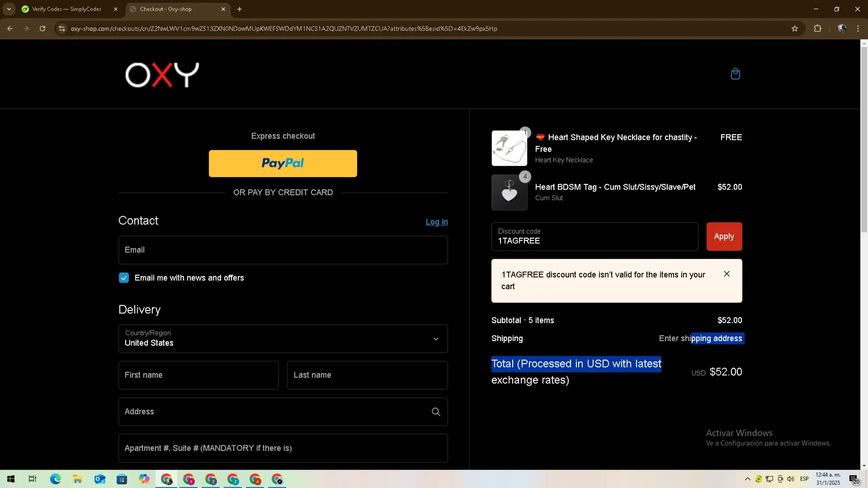Open the shopping bag cart icon
The image size is (868, 488).
point(735,74)
